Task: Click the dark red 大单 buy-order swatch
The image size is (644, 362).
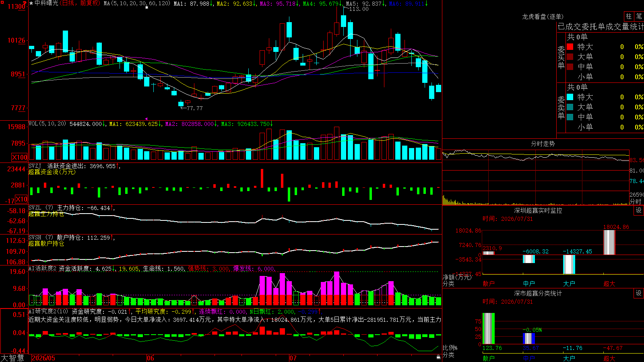Action: tap(570, 57)
